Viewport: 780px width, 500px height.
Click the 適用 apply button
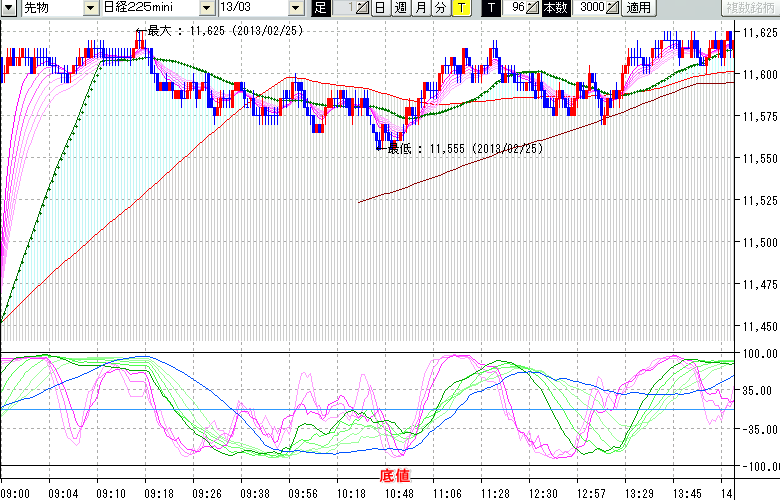[x=638, y=8]
